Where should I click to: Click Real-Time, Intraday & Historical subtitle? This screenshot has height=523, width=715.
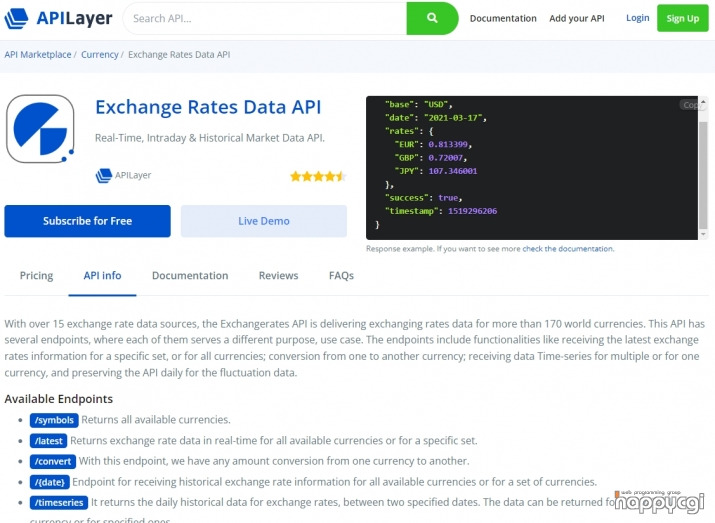point(210,138)
